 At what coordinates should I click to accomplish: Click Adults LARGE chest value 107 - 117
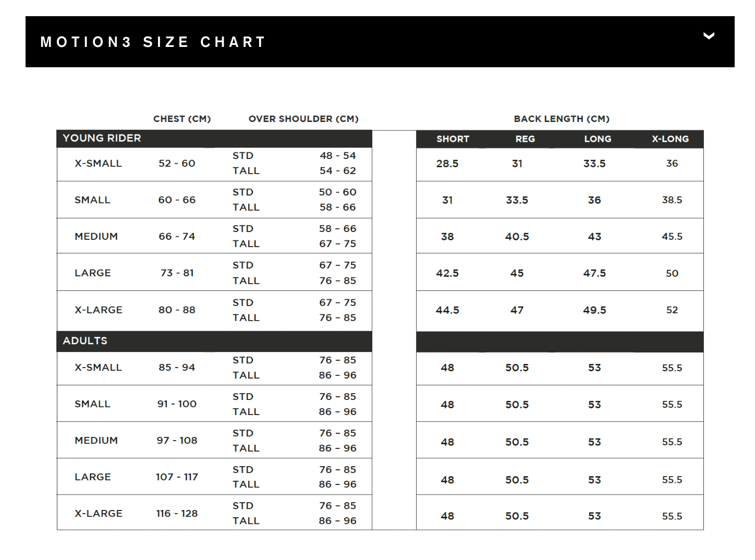click(177, 477)
